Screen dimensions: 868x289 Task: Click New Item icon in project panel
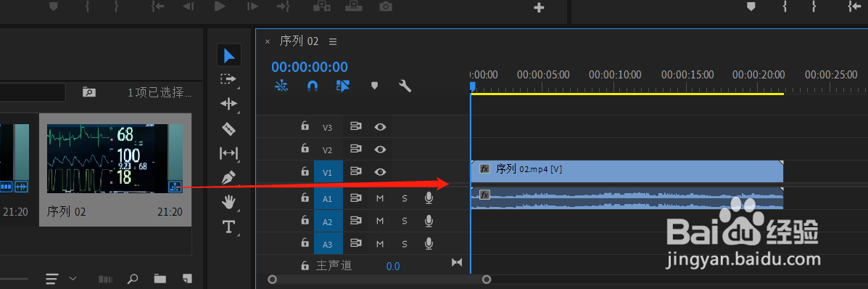[187, 278]
